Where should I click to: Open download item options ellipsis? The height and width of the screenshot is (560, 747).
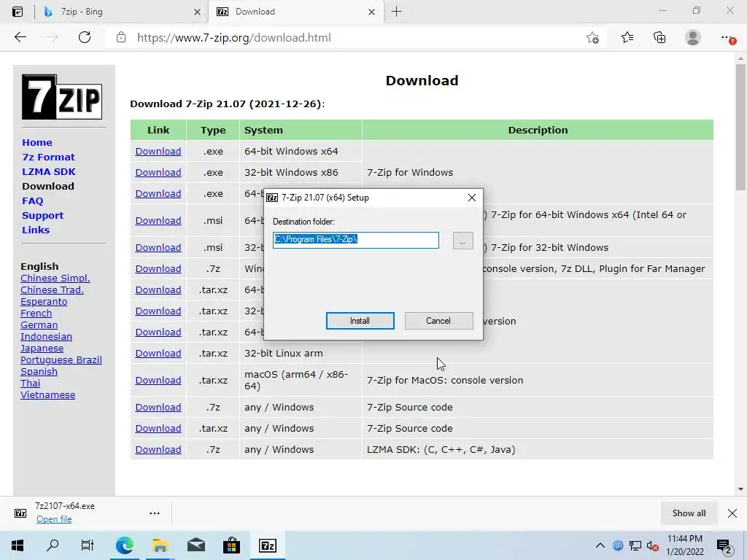(x=155, y=513)
